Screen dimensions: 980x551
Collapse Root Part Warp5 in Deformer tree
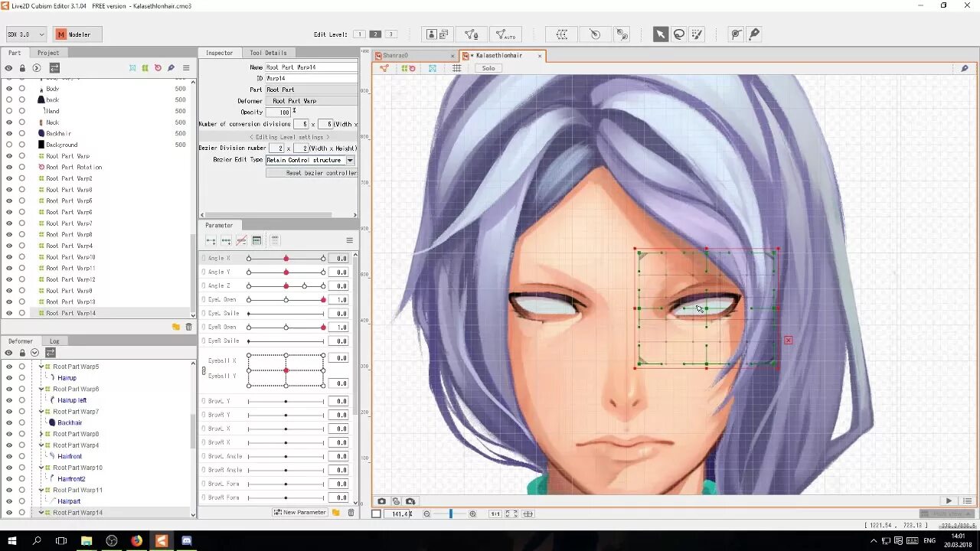pos(41,367)
